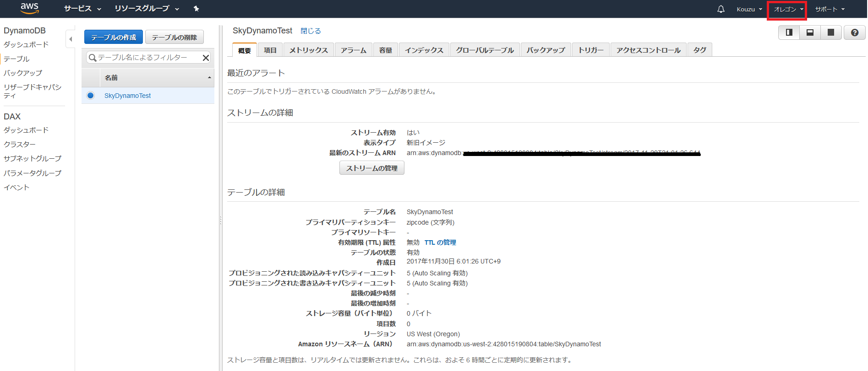Screen dimensions: 868x371
Task: Open クラスター in the sidebar
Action: coord(20,144)
